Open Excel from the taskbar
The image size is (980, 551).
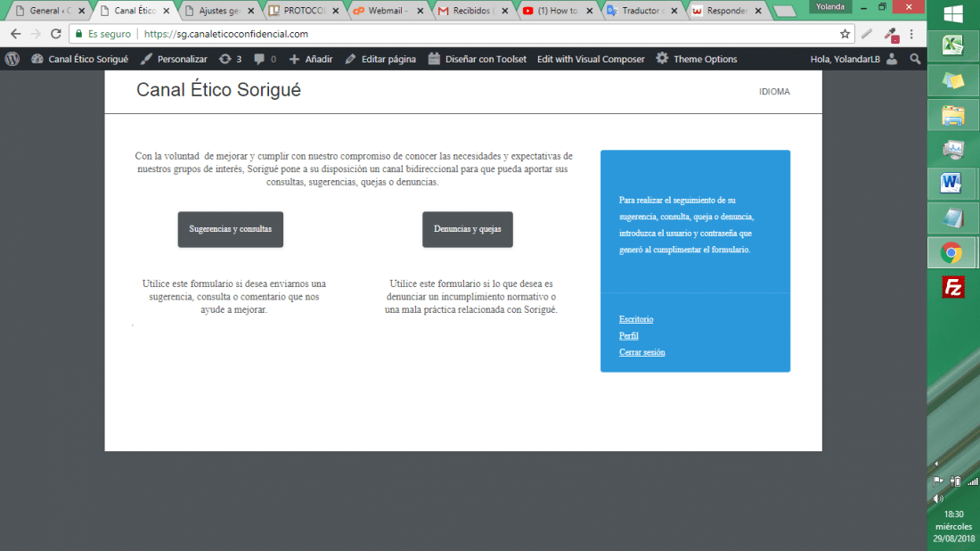pos(952,45)
